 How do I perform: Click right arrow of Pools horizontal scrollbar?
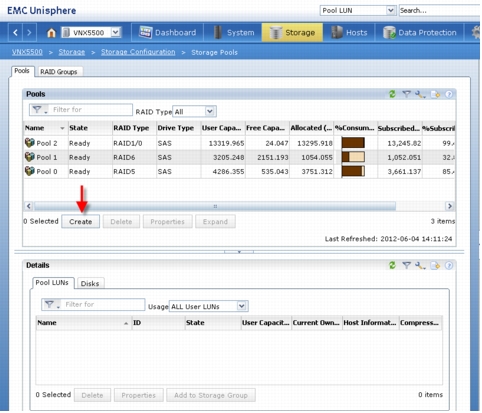[x=450, y=206]
